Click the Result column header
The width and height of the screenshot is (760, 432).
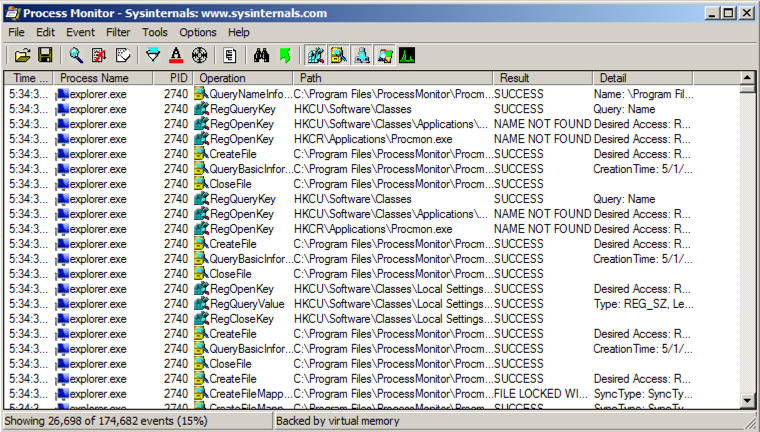(543, 78)
